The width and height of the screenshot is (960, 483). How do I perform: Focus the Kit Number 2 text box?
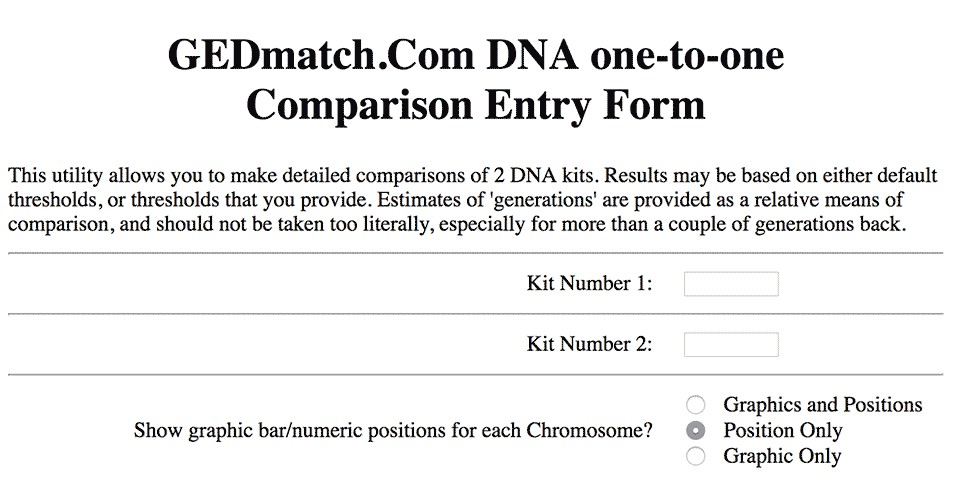[x=731, y=345]
